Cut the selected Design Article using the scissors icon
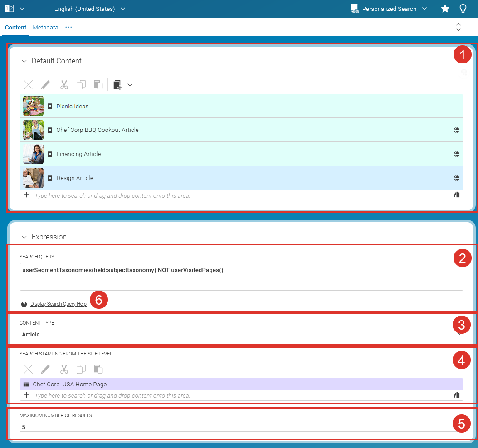Image resolution: width=478 pixels, height=448 pixels. coord(64,85)
